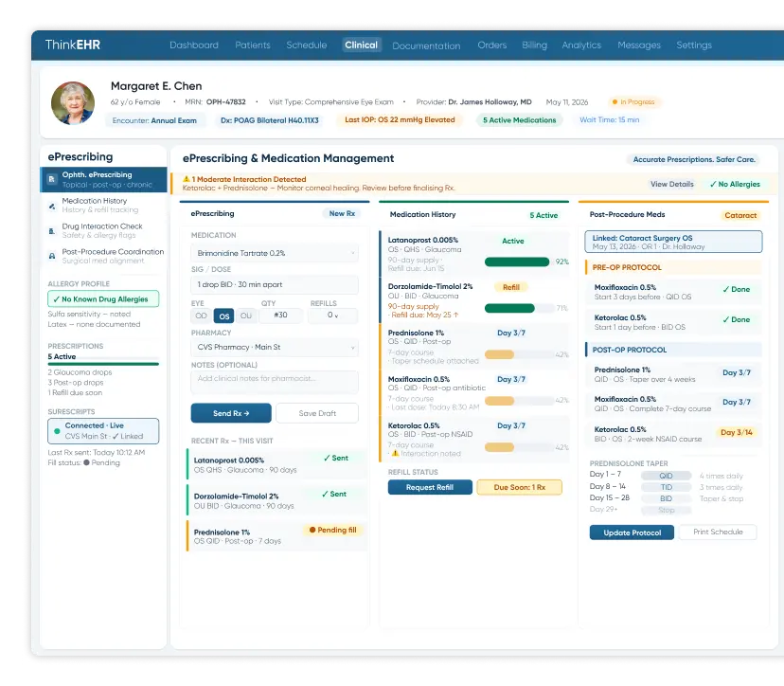The width and height of the screenshot is (784, 686).
Task: Open the Pharmacy dropdown showing CVS Pharmacy
Action: pyautogui.click(x=275, y=347)
